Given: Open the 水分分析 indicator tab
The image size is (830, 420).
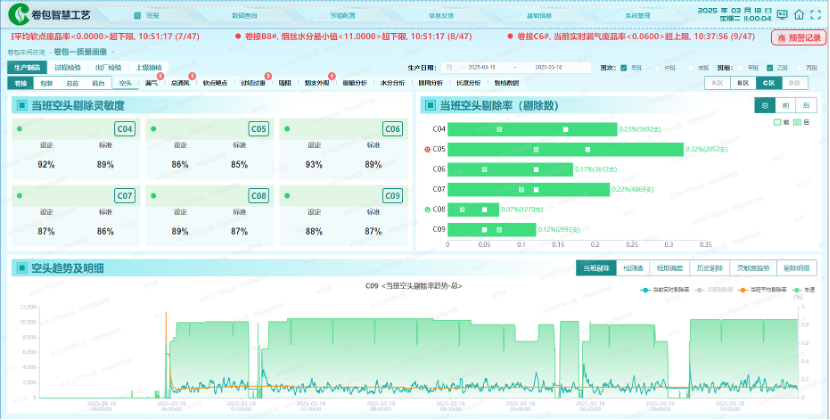Looking at the screenshot, I should [392, 83].
